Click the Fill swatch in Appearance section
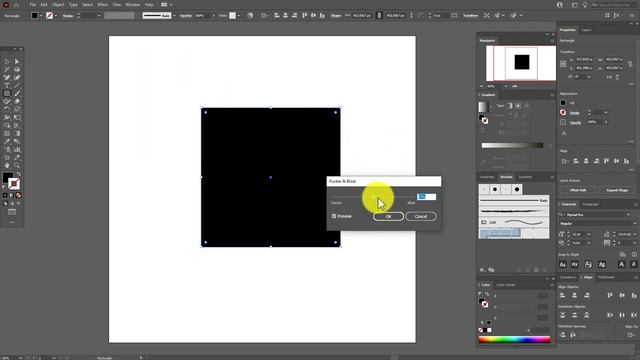This screenshot has width=640, height=360. pos(563,103)
